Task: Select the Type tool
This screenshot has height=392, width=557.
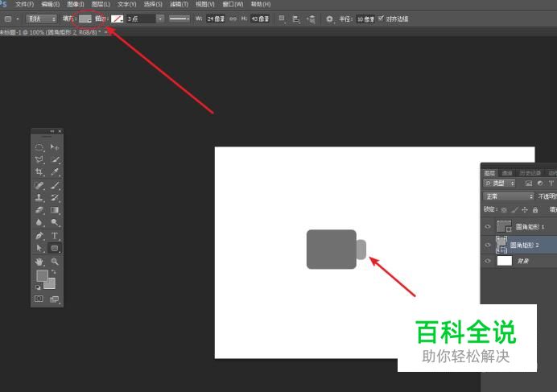Action: 55,236
